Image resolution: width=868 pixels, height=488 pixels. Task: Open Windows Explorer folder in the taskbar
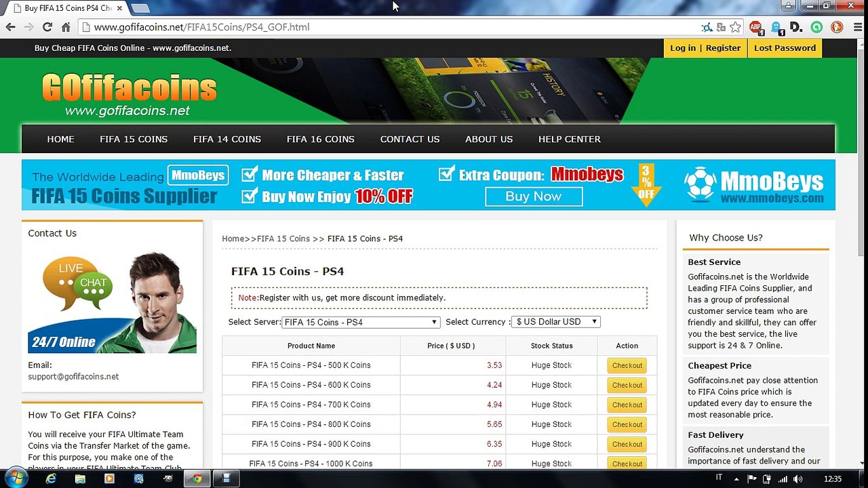click(80, 479)
